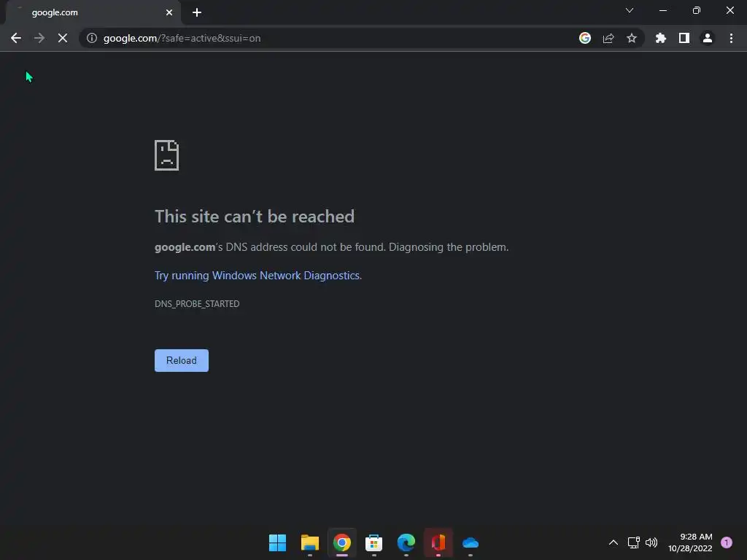Image resolution: width=747 pixels, height=560 pixels.
Task: Click the sad page error icon
Action: click(167, 155)
